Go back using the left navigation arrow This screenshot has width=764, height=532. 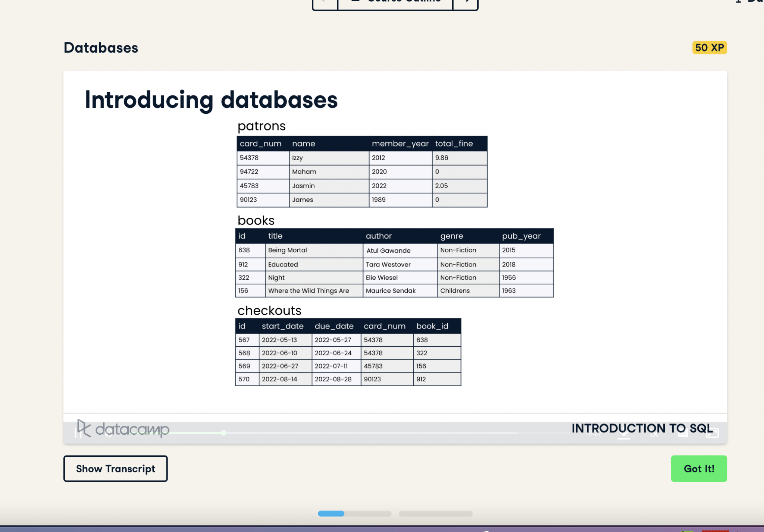click(324, 2)
